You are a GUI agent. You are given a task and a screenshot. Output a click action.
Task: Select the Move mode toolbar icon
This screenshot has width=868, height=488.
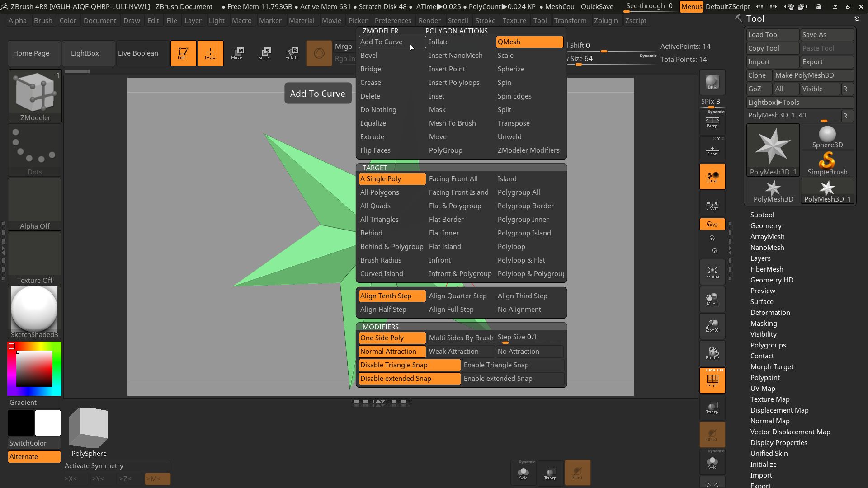click(x=237, y=53)
